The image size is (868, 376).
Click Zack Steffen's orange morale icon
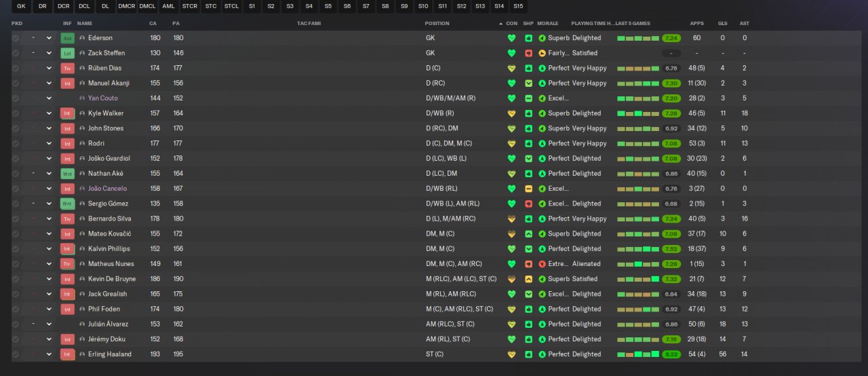pyautogui.click(x=542, y=53)
